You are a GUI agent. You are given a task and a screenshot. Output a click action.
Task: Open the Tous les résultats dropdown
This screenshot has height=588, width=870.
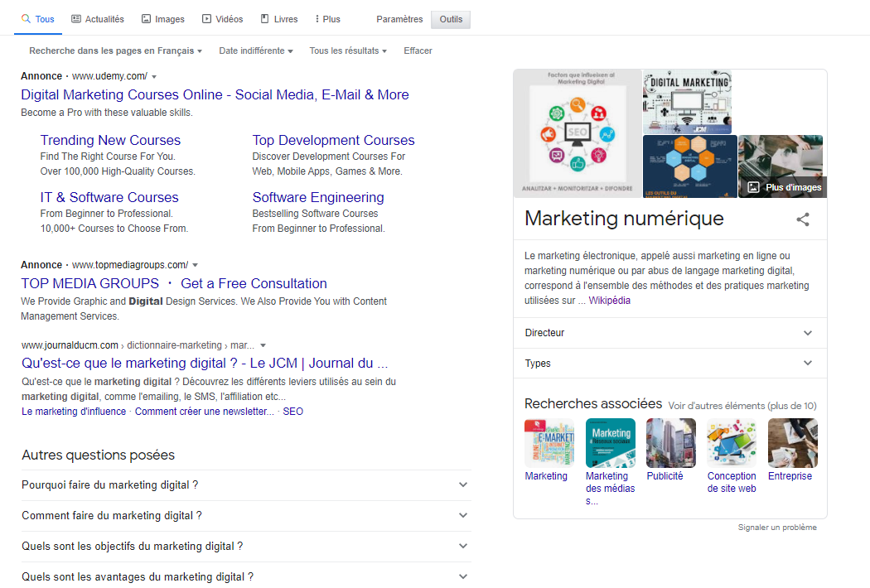(x=348, y=51)
